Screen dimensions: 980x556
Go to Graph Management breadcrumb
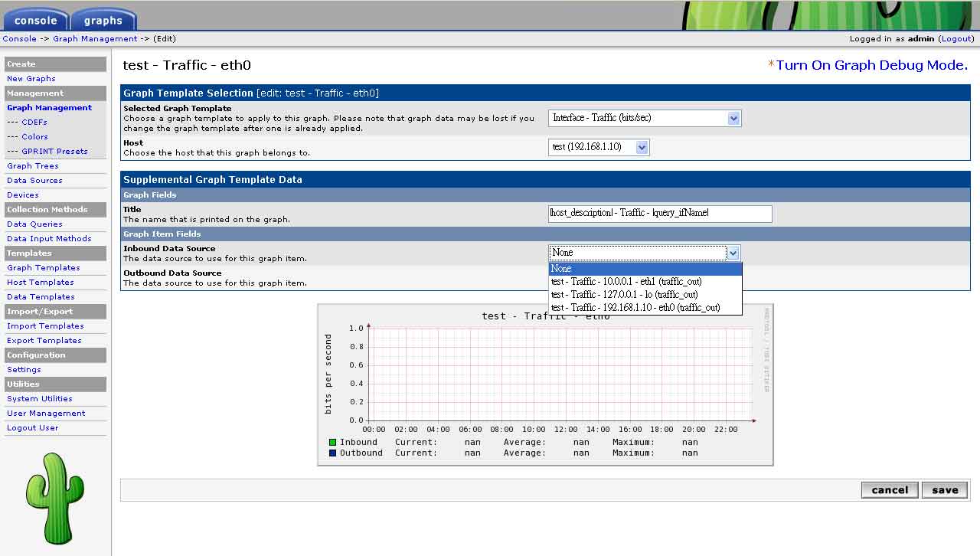point(95,38)
